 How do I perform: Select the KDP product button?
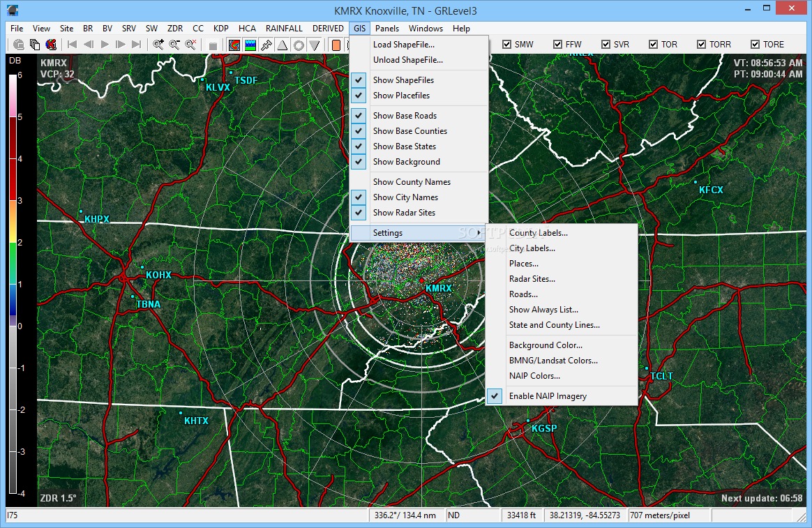click(221, 29)
